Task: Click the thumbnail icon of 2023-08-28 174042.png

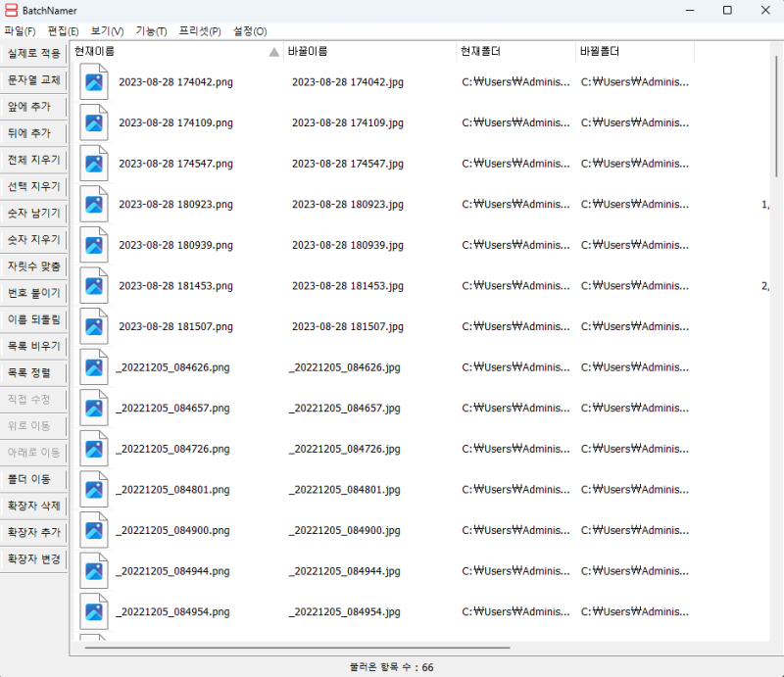Action: tap(93, 81)
